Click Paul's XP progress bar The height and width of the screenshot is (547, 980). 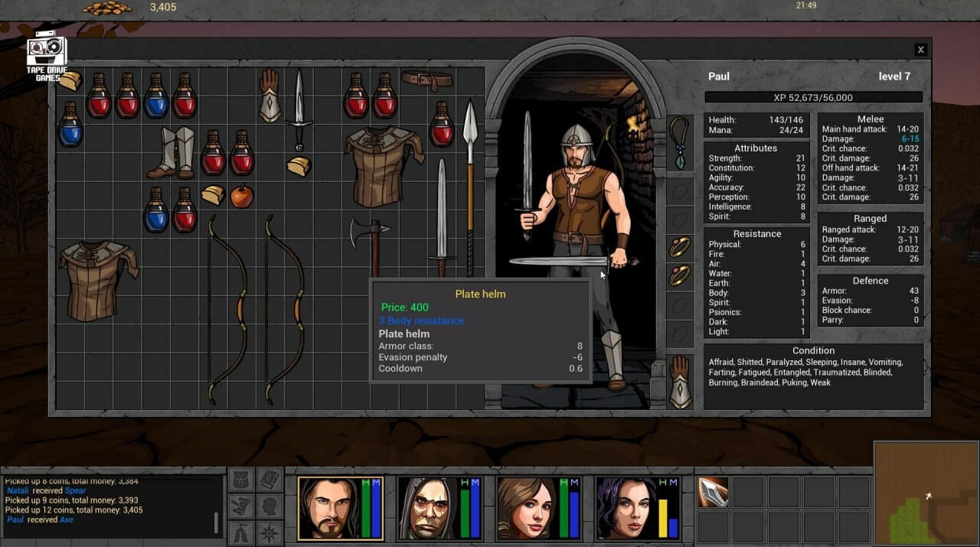(812, 96)
